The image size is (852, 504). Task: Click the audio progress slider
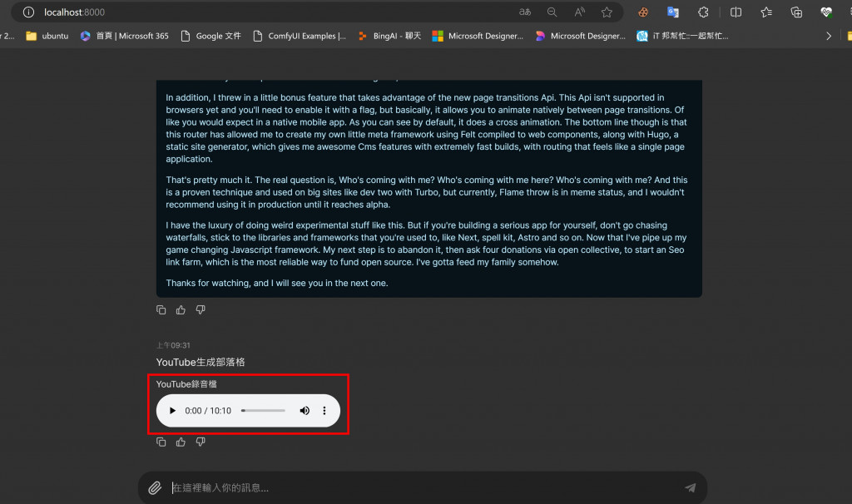point(263,411)
